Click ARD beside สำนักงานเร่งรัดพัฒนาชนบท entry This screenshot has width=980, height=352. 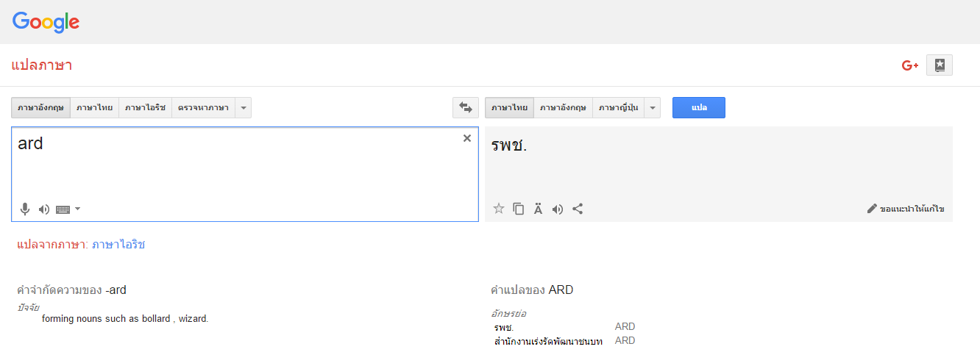(x=625, y=340)
